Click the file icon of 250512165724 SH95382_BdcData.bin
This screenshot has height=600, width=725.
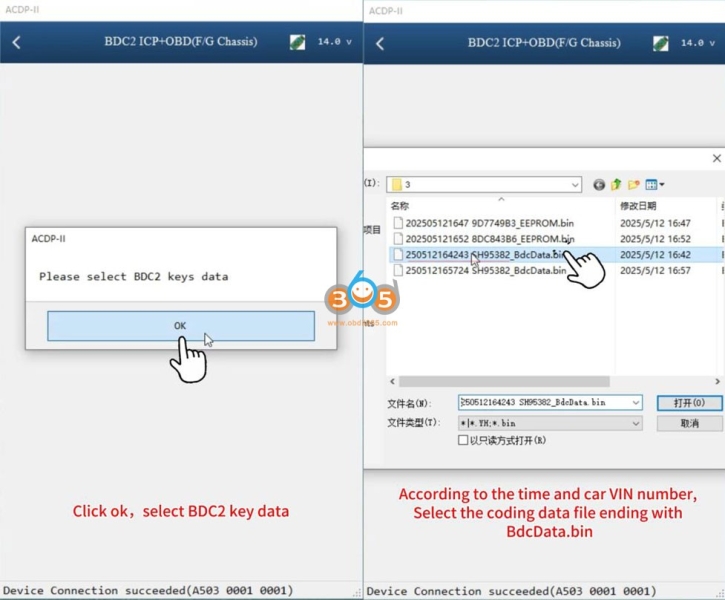398,270
